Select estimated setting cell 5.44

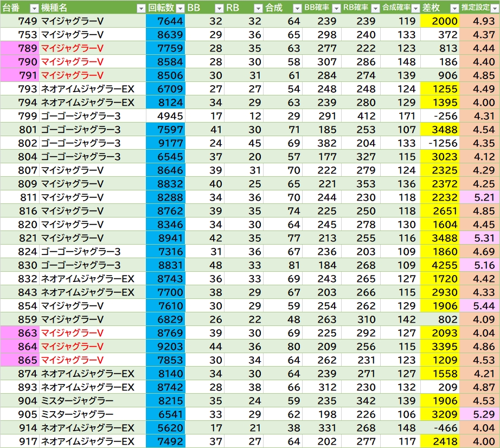[480, 306]
